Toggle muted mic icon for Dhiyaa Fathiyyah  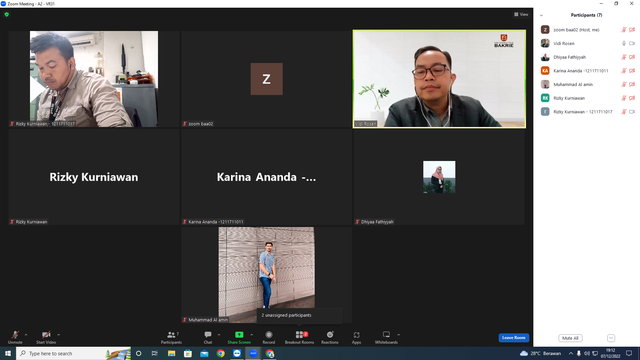pos(624,57)
